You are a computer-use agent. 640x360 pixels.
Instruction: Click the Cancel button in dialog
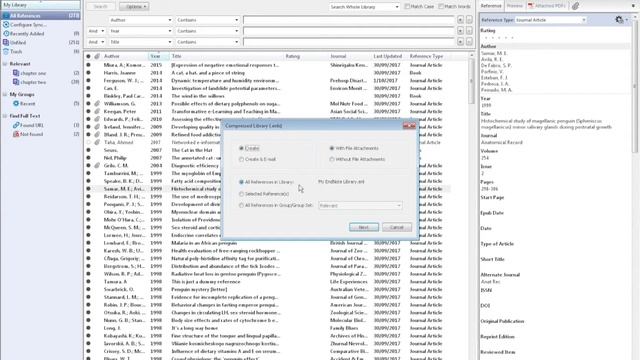tap(397, 227)
